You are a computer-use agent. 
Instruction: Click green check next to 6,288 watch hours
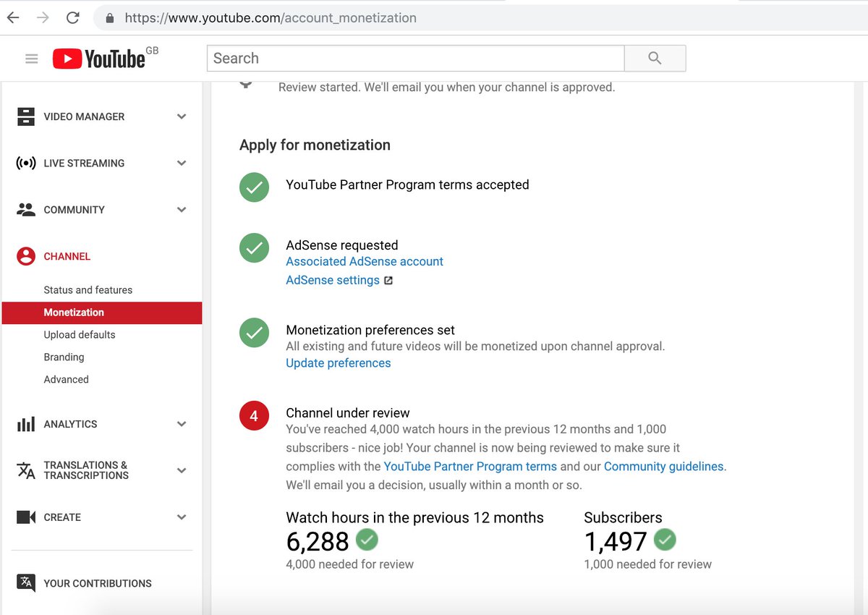[x=367, y=540]
